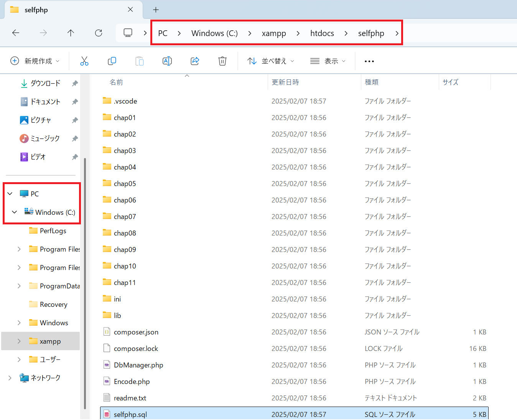Open a new tab with plus button
This screenshot has width=517, height=420.
click(x=156, y=10)
